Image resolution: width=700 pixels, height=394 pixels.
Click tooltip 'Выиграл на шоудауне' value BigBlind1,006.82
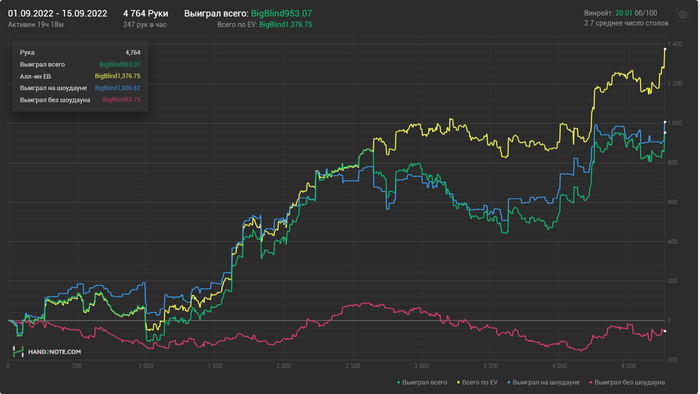[117, 88]
